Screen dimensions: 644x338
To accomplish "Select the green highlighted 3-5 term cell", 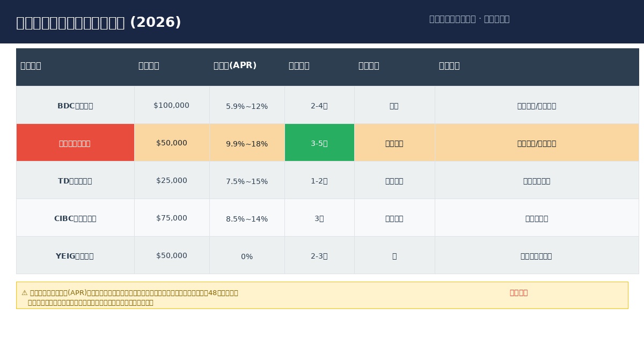I will (x=319, y=143).
